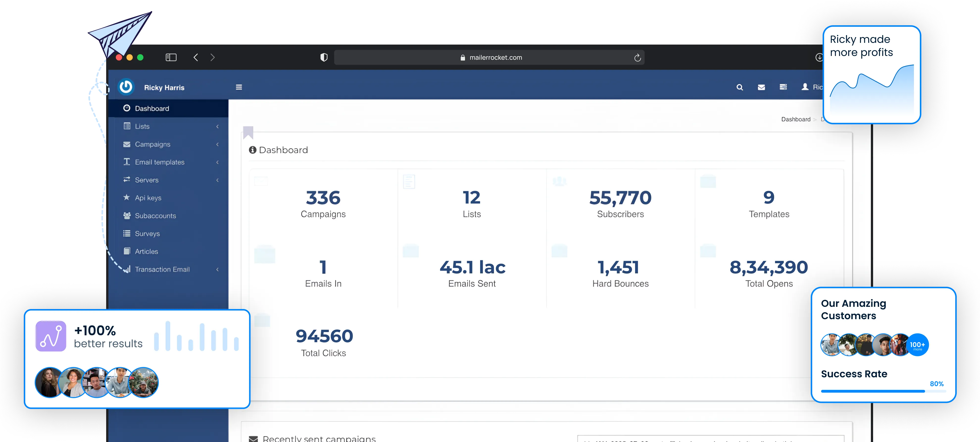980x442 pixels.
Task: Click the Email templates text icon
Action: 127,161
